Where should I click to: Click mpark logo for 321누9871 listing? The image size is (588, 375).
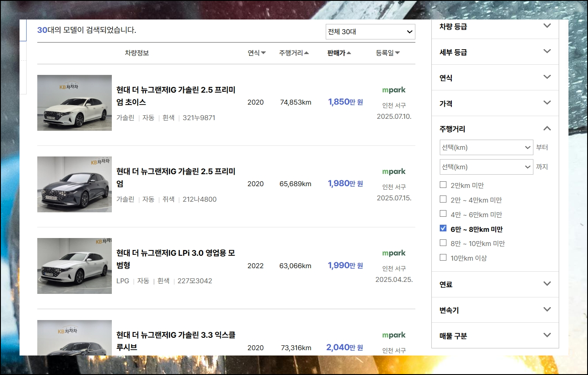(x=394, y=90)
